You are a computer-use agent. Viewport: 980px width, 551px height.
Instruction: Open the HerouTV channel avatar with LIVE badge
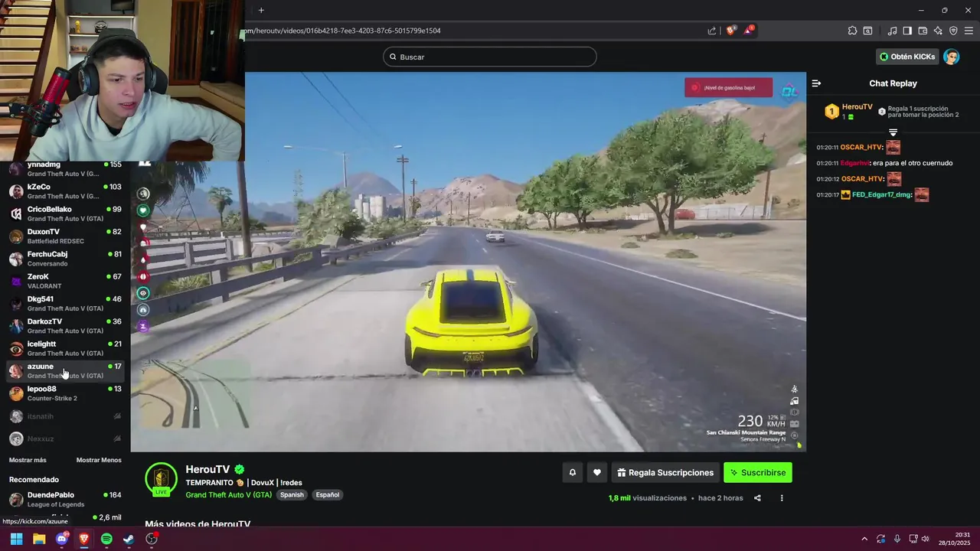pos(161,480)
